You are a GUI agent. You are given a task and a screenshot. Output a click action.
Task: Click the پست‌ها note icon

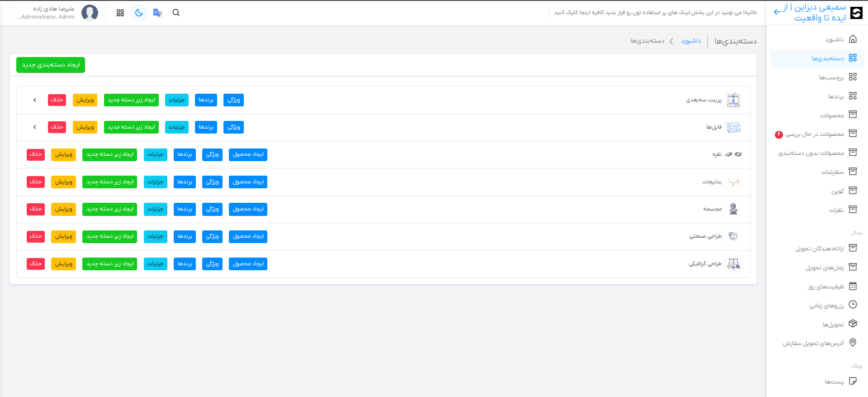point(853,381)
